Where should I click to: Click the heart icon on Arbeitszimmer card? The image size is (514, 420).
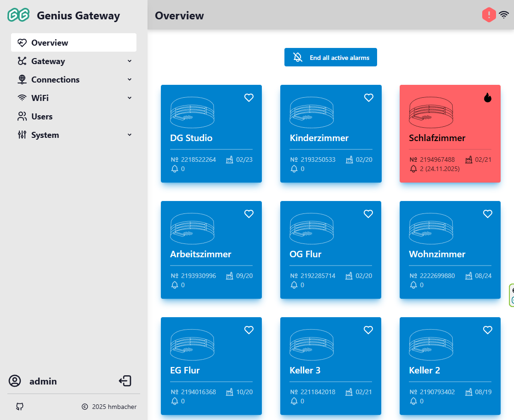(249, 214)
